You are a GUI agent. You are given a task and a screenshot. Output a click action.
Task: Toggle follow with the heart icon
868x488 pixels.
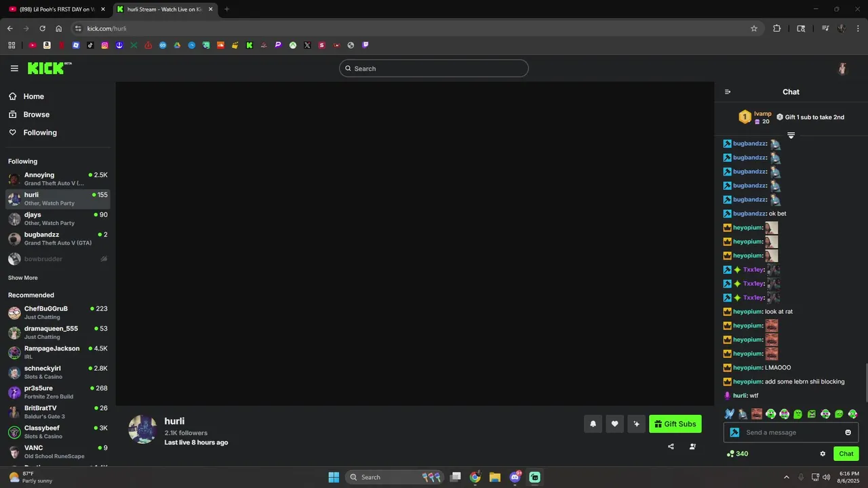pyautogui.click(x=614, y=424)
